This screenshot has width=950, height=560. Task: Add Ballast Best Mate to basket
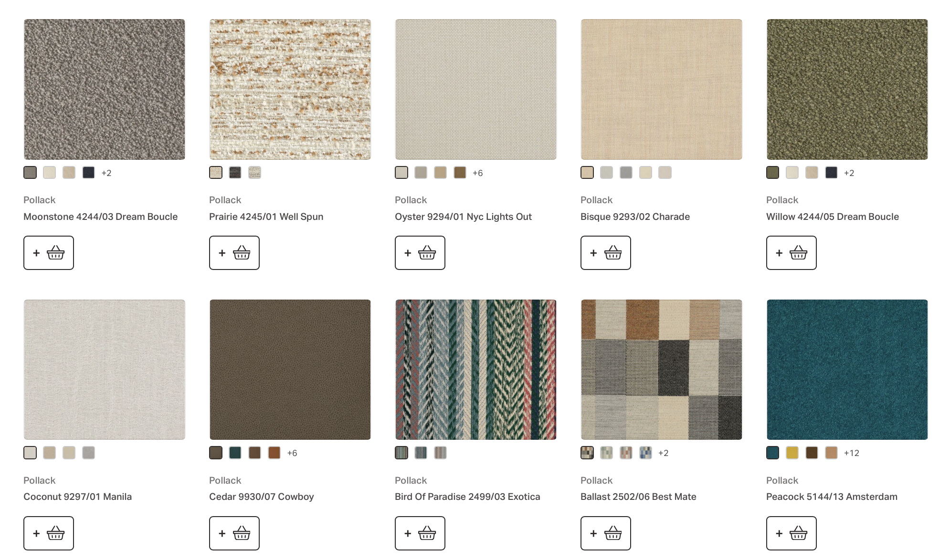(606, 533)
